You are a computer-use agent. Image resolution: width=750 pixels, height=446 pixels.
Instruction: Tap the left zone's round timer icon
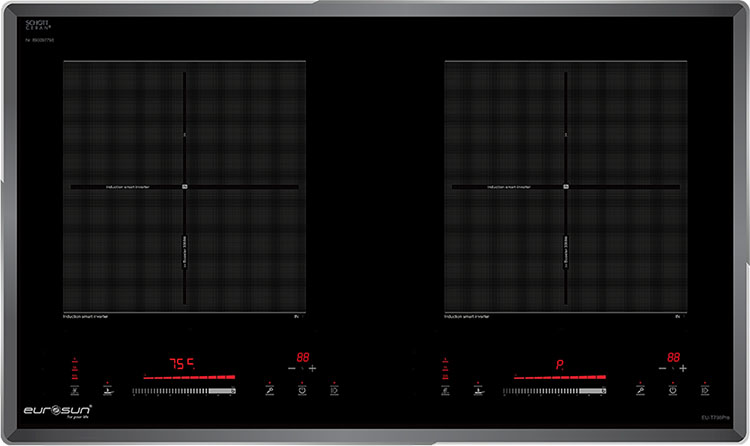[301, 391]
